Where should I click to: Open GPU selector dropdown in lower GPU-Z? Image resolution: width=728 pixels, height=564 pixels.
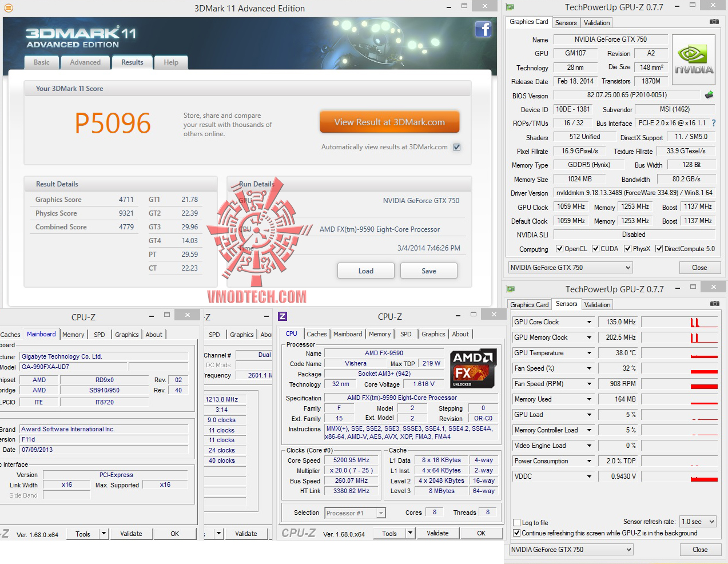pyautogui.click(x=571, y=550)
